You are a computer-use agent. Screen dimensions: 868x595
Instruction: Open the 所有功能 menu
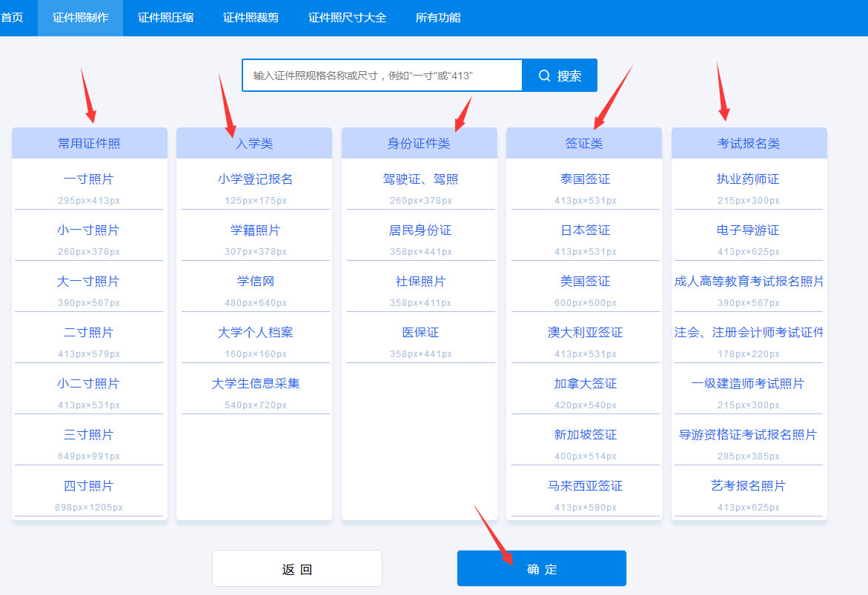pyautogui.click(x=437, y=17)
